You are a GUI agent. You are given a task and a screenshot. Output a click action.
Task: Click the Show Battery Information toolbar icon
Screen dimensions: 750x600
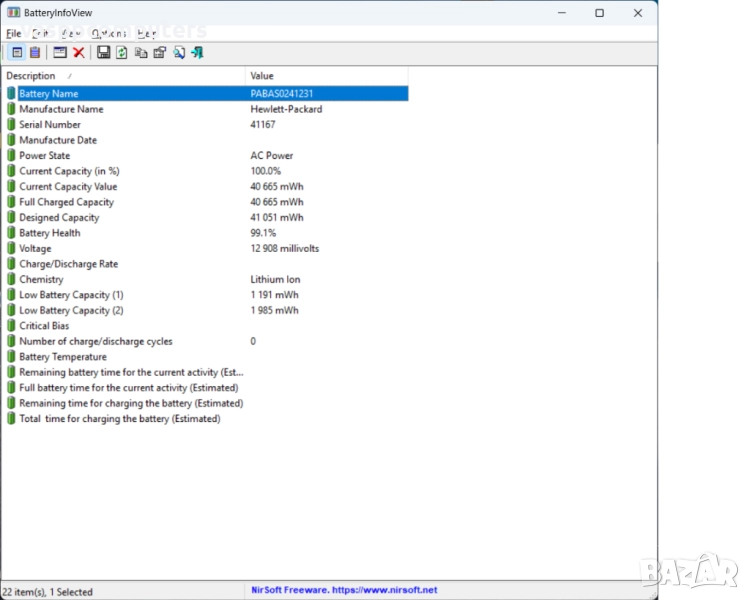click(17, 52)
